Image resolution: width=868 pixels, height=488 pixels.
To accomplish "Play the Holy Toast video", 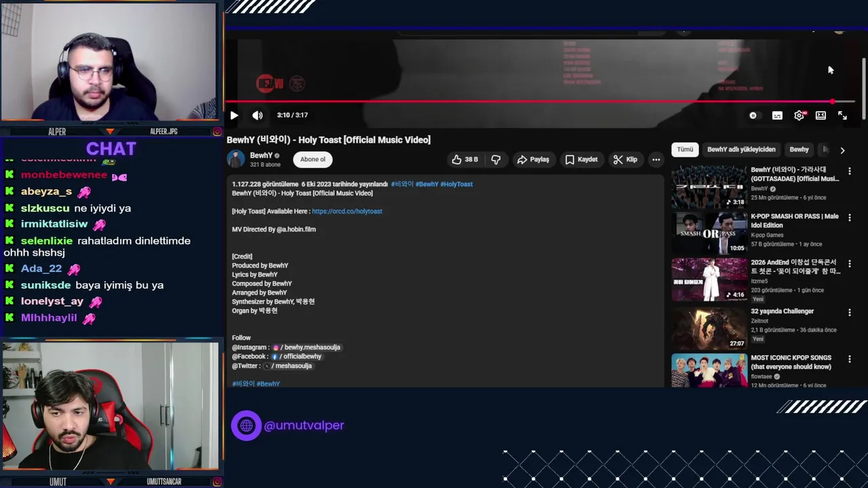I will point(234,115).
